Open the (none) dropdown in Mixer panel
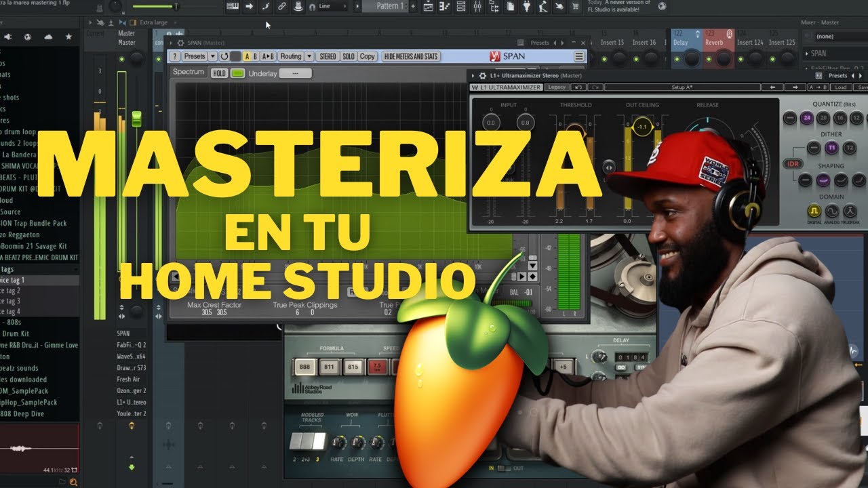This screenshot has width=868, height=488. (x=839, y=37)
